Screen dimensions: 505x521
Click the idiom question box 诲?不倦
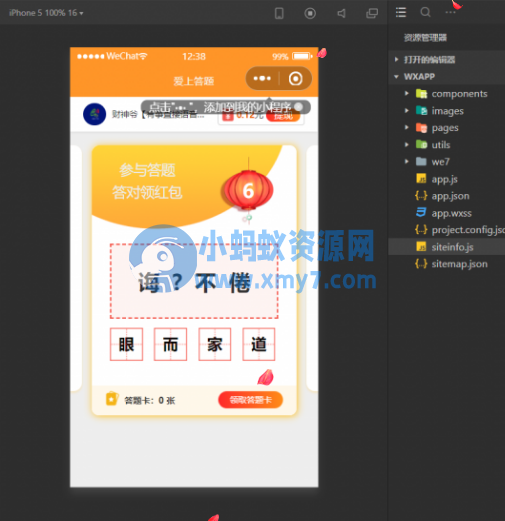pyautogui.click(x=194, y=281)
